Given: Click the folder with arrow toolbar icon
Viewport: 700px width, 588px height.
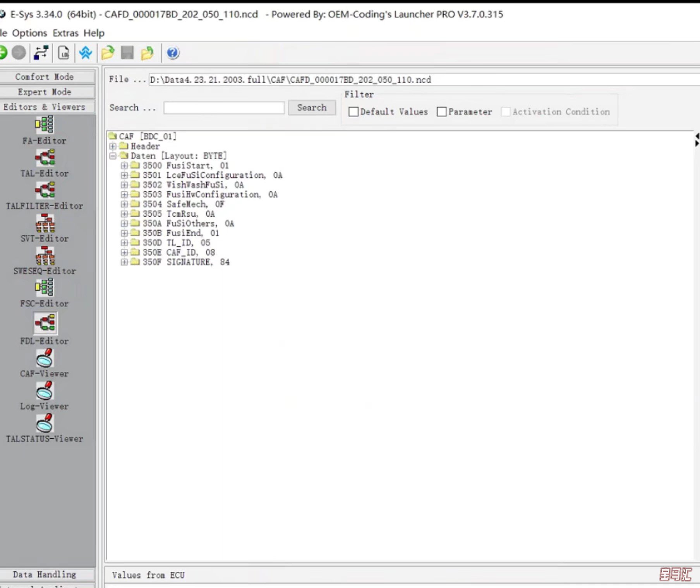Looking at the screenshot, I should [147, 53].
